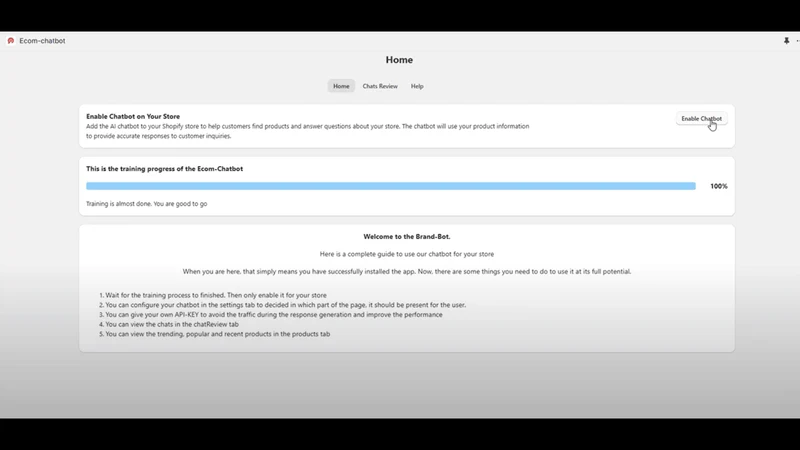Open the Help tab
This screenshot has height=450, width=800.
(x=417, y=86)
